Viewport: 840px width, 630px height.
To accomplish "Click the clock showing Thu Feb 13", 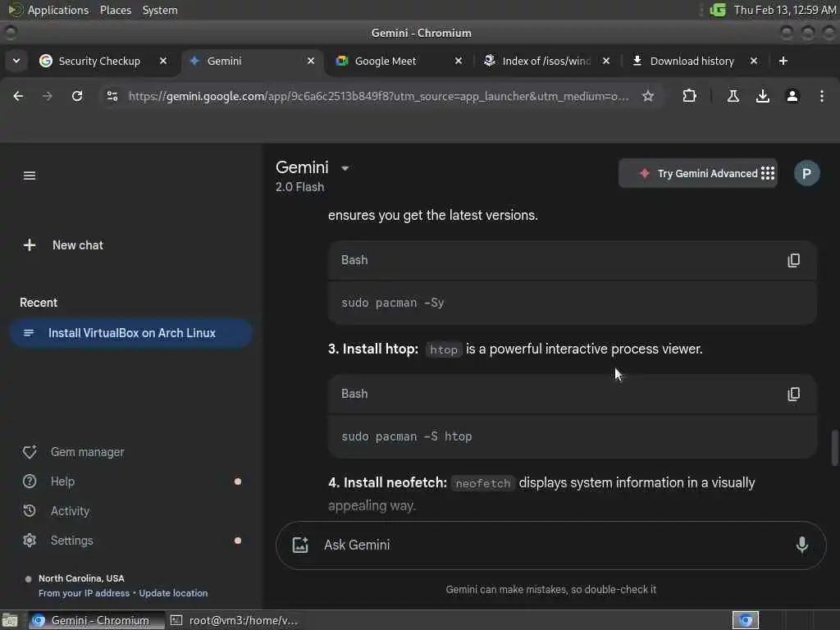I will click(784, 10).
